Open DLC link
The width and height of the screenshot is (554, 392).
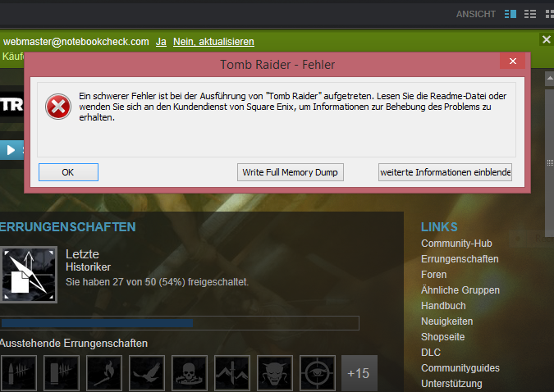tap(431, 352)
